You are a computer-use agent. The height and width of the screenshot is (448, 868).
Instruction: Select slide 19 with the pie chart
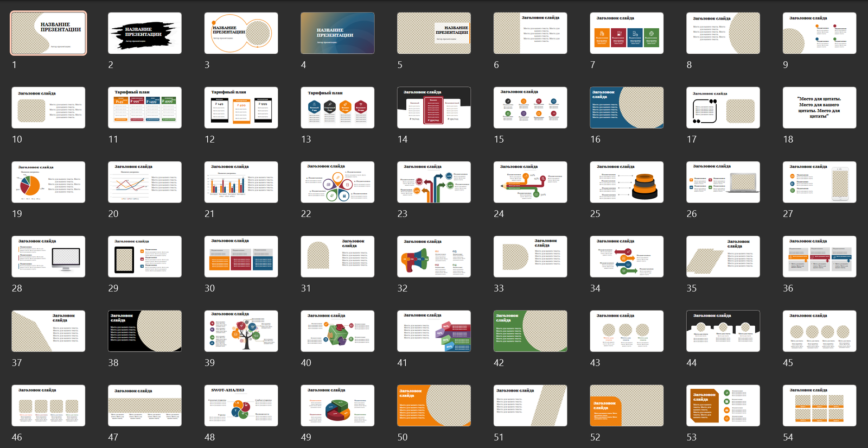coord(48,182)
